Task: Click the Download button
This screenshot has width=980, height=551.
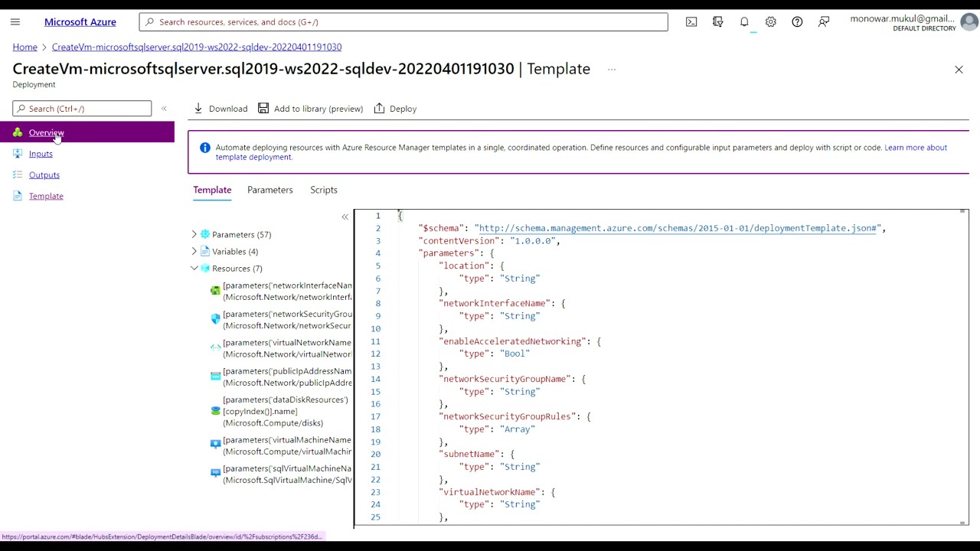Action: [220, 109]
